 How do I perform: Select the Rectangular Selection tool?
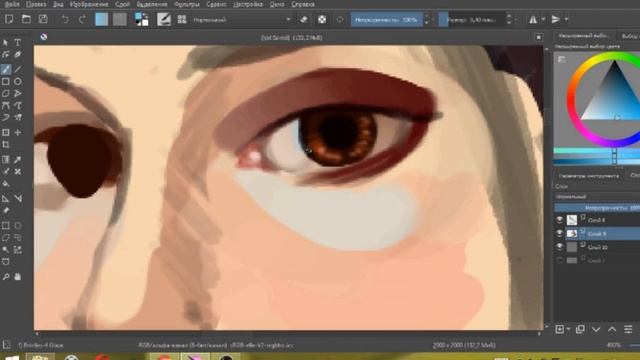point(6,226)
